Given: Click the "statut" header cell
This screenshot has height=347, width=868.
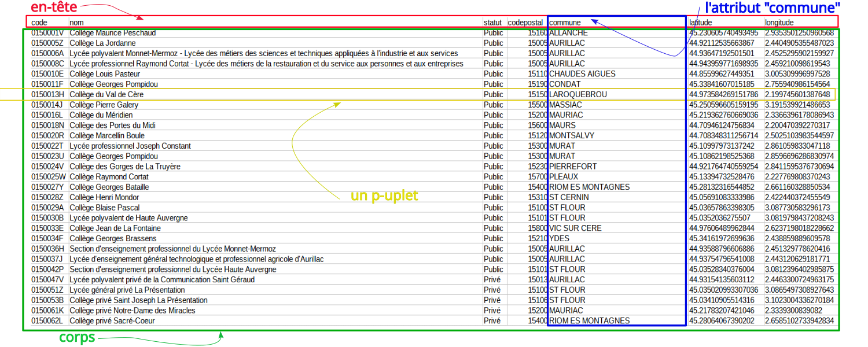Looking at the screenshot, I should pyautogui.click(x=492, y=23).
